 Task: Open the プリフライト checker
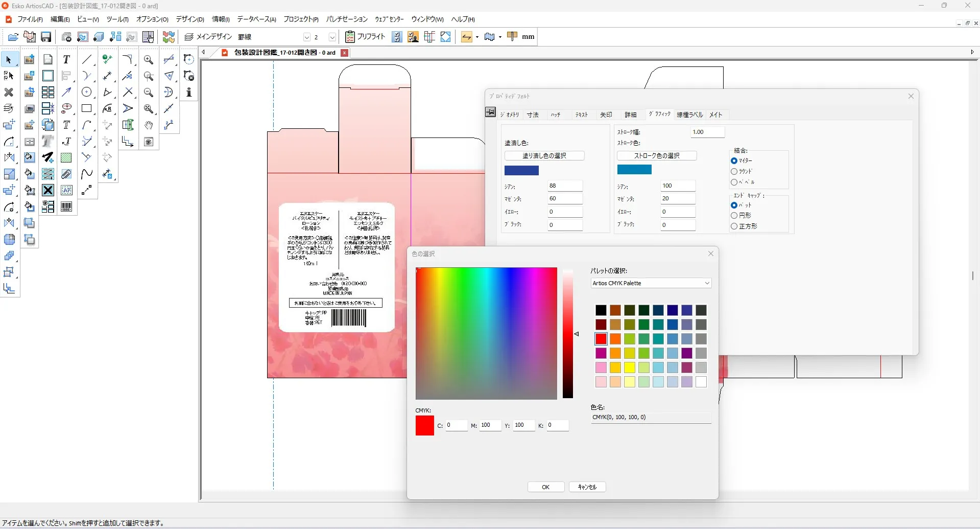(x=365, y=36)
